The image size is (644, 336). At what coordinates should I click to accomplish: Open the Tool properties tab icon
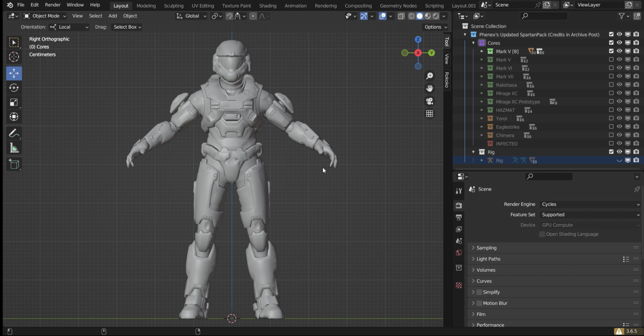coord(459,191)
